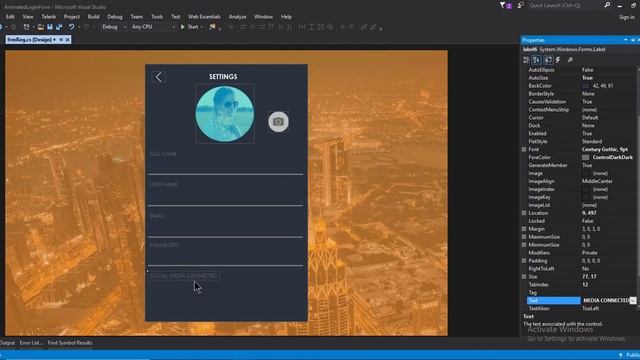Select the TabIndex property value 12

[585, 284]
